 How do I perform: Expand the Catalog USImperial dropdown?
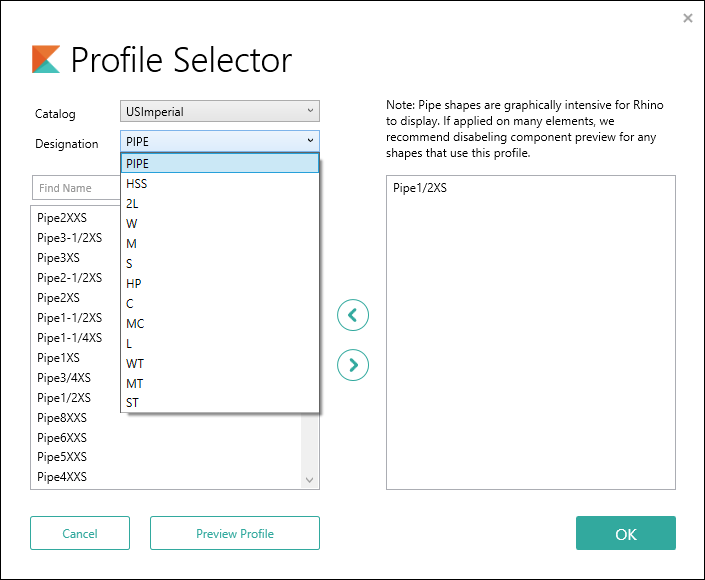[x=220, y=112]
